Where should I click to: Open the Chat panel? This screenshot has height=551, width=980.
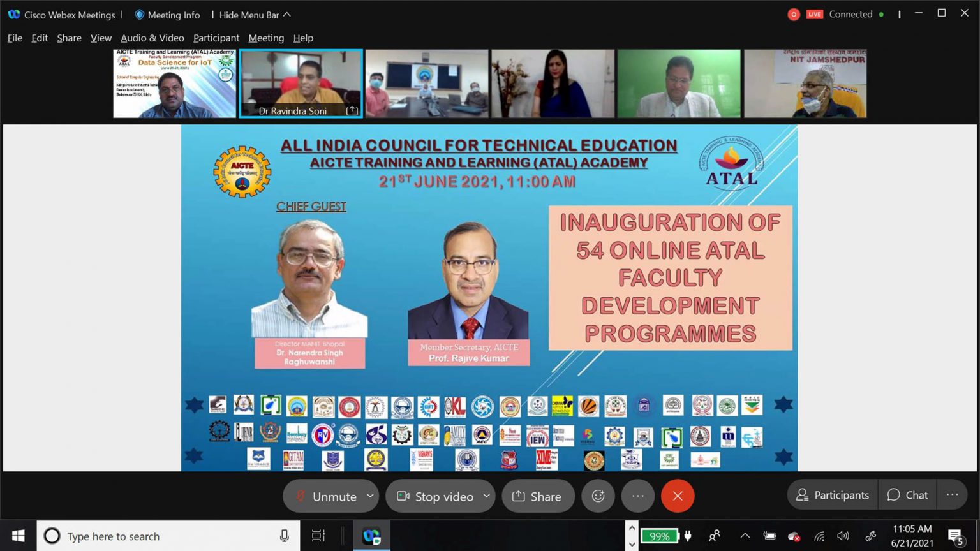[907, 495]
